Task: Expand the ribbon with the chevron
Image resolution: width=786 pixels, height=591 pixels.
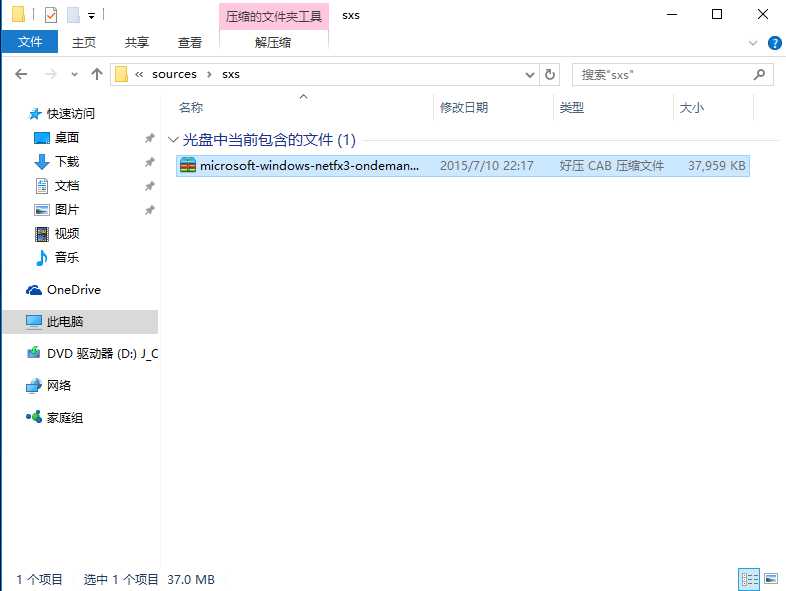Action: [x=753, y=43]
